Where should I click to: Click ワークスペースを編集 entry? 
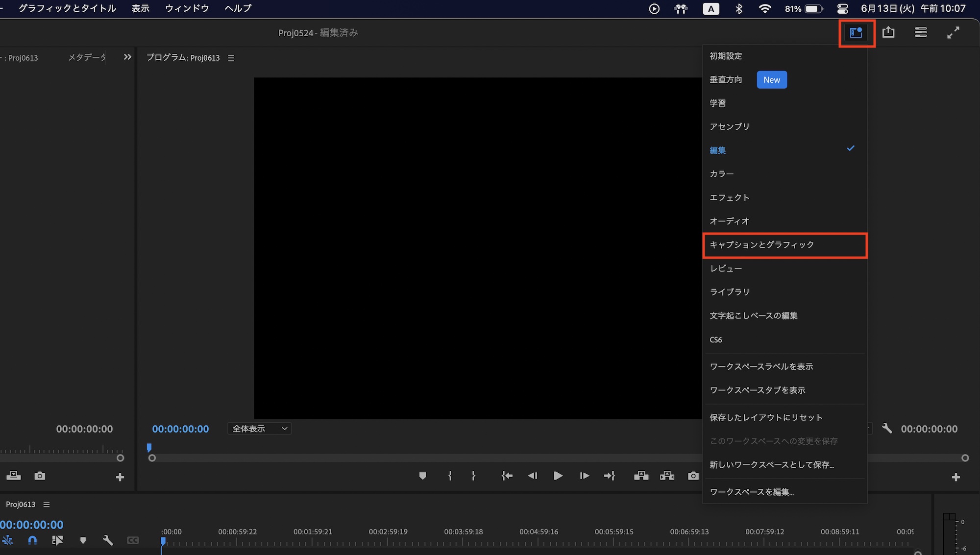pos(751,492)
